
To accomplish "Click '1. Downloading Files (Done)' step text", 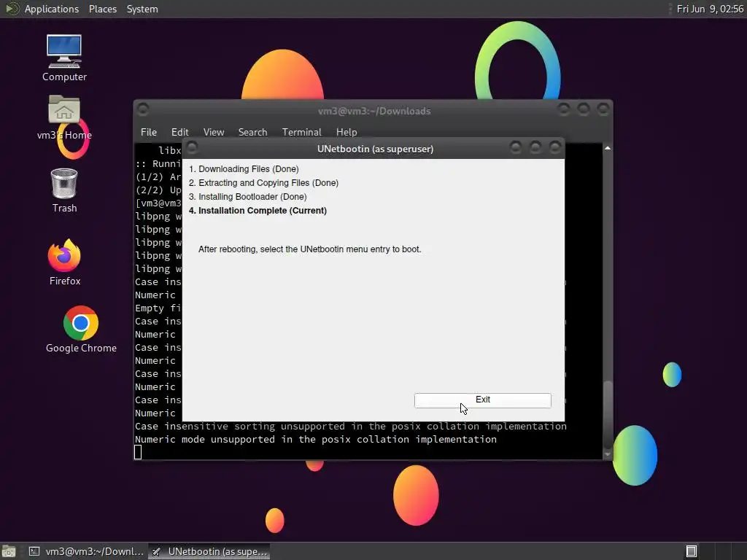I will point(244,169).
